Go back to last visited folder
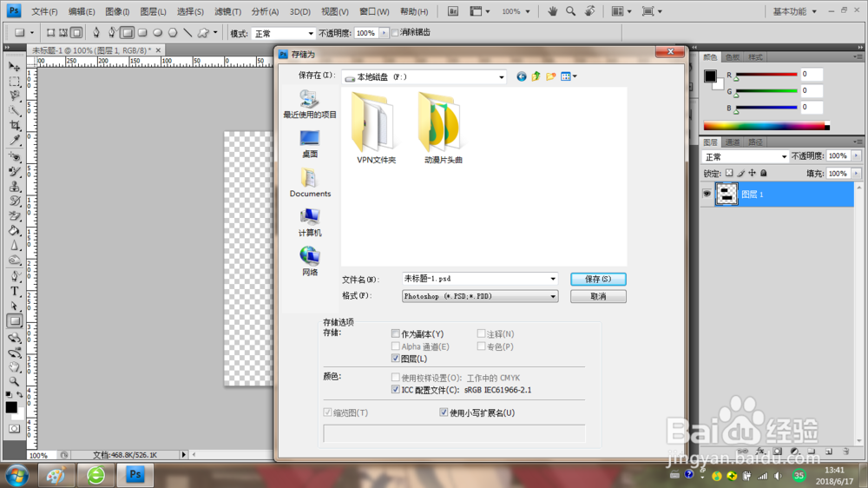 [521, 76]
